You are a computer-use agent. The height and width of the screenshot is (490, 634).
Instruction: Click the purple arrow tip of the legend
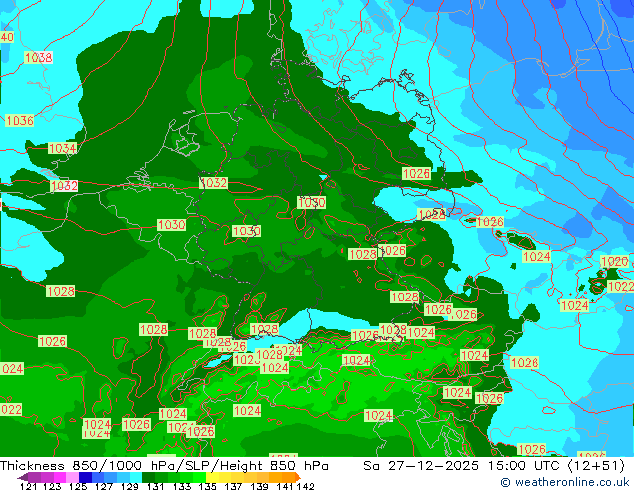coord(23,477)
